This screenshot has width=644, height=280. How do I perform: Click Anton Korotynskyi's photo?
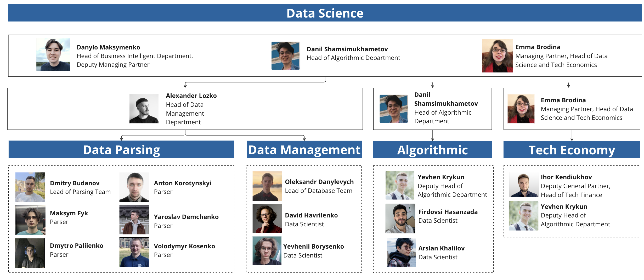click(x=134, y=187)
